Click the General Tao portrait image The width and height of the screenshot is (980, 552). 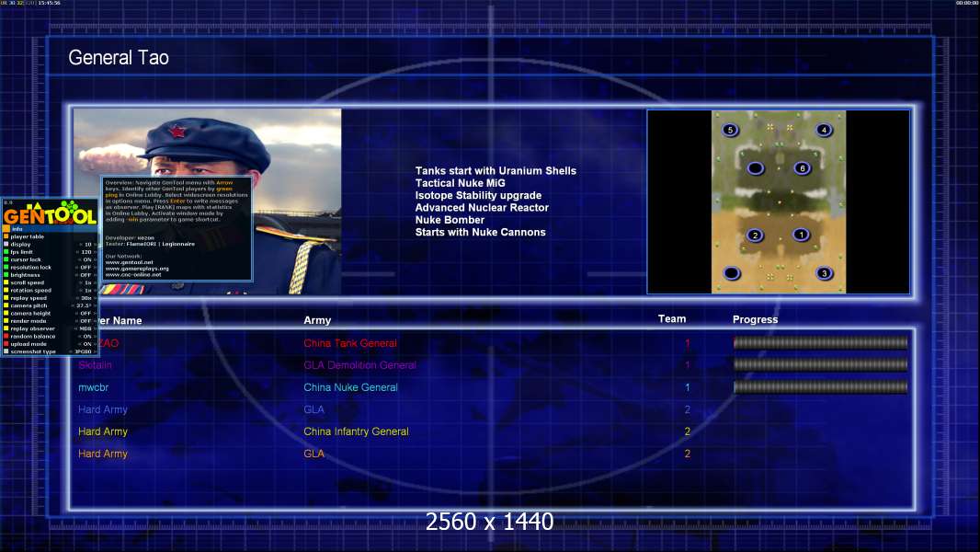pyautogui.click(x=208, y=201)
